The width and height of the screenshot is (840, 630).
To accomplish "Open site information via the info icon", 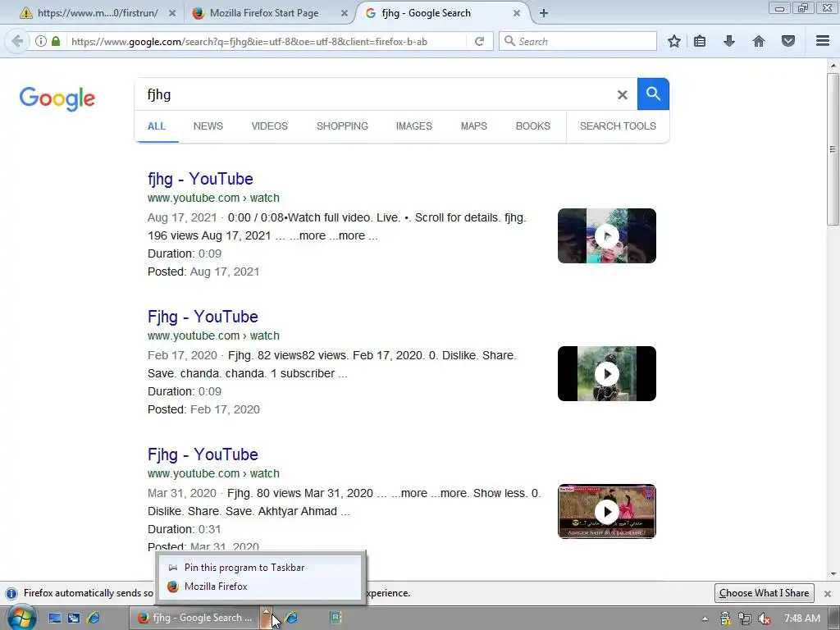I will tap(41, 41).
